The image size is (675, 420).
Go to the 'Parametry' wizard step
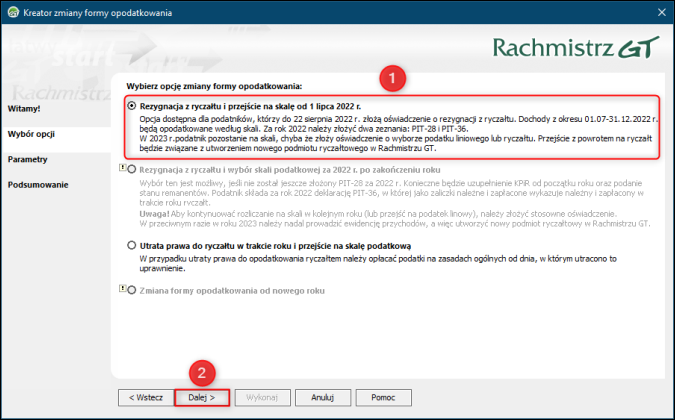tap(28, 160)
